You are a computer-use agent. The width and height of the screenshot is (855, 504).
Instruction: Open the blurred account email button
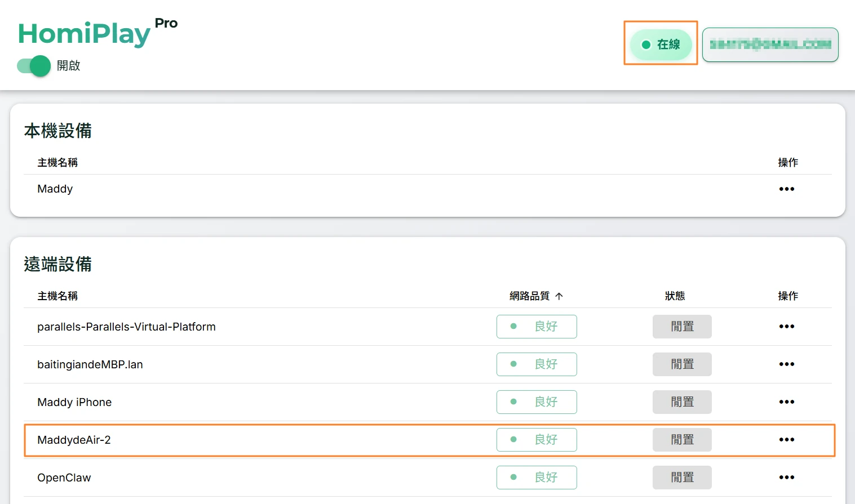point(770,44)
